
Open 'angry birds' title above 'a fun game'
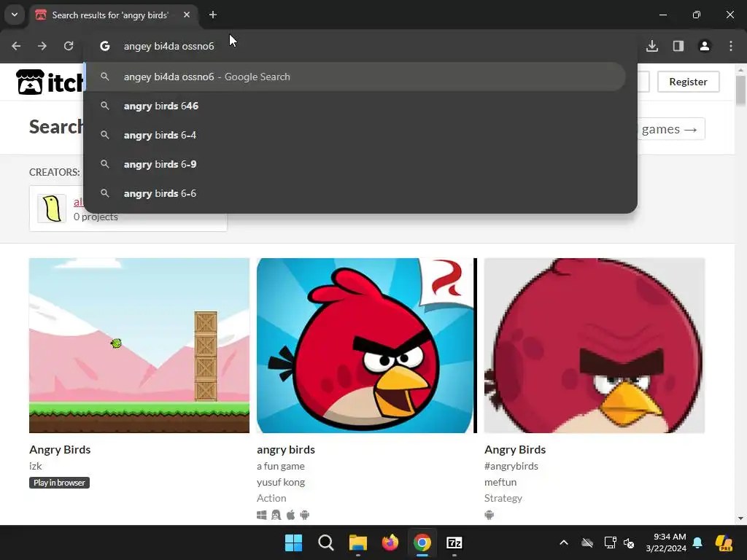[286, 449]
